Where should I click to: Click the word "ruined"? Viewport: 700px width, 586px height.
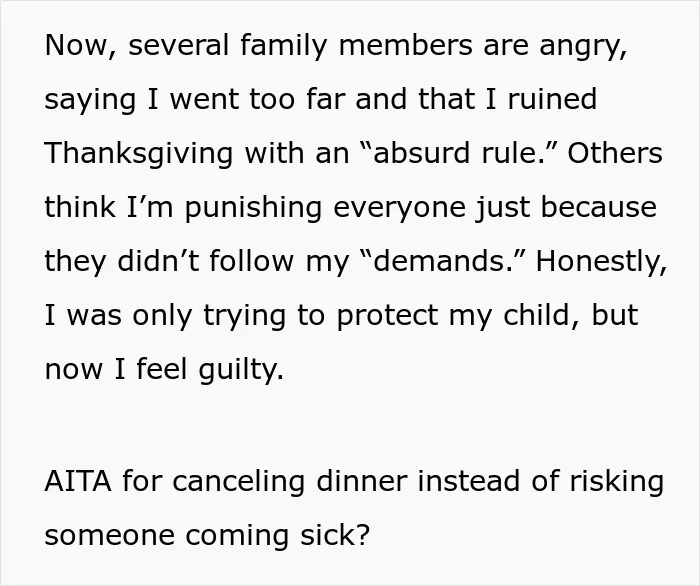point(552,99)
